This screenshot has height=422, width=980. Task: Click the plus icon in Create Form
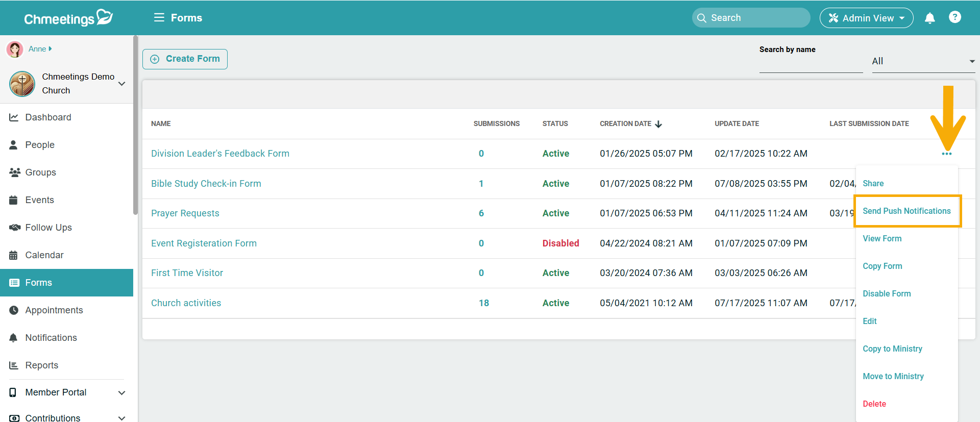[x=155, y=59]
